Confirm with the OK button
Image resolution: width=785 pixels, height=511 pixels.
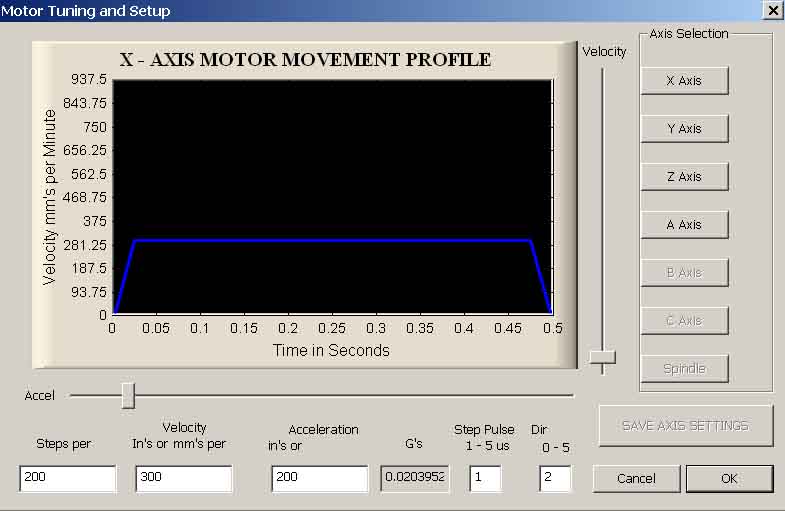729,479
